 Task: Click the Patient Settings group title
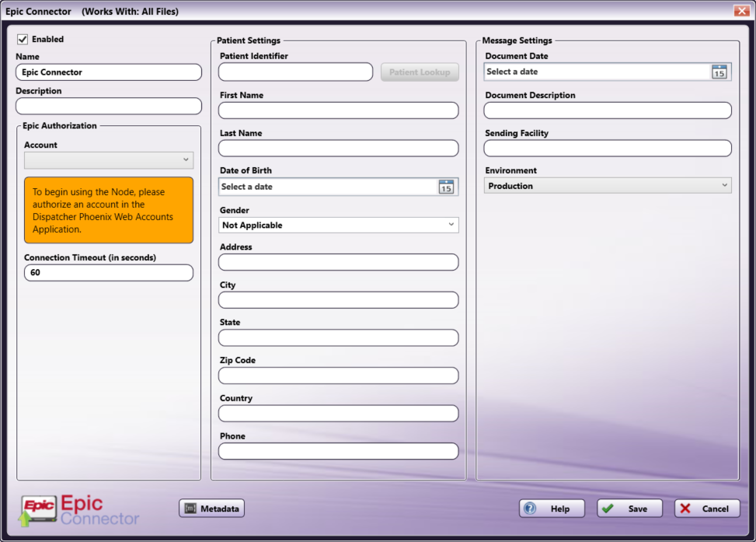coord(249,40)
